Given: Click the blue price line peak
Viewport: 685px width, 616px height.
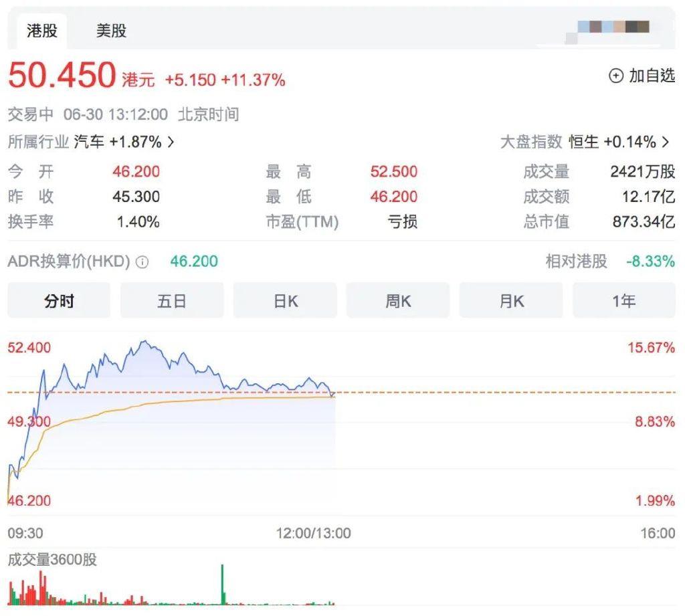Looking at the screenshot, I should [144, 342].
